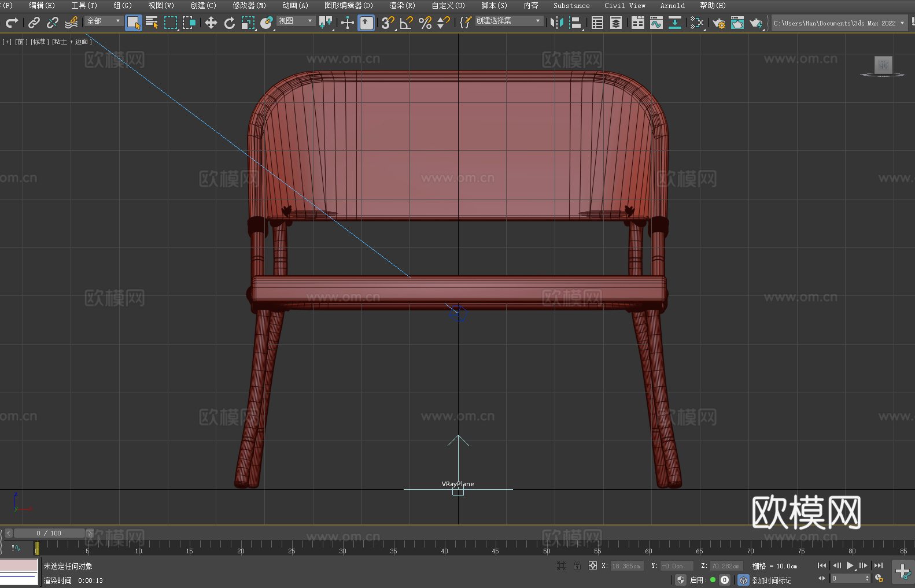
Task: Open the Substance menu
Action: click(571, 5)
